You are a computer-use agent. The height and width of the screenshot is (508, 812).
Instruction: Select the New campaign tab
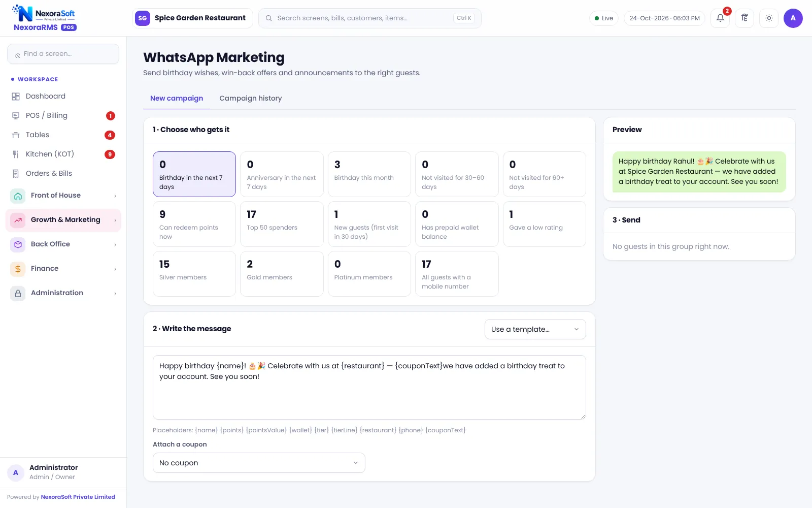click(177, 99)
